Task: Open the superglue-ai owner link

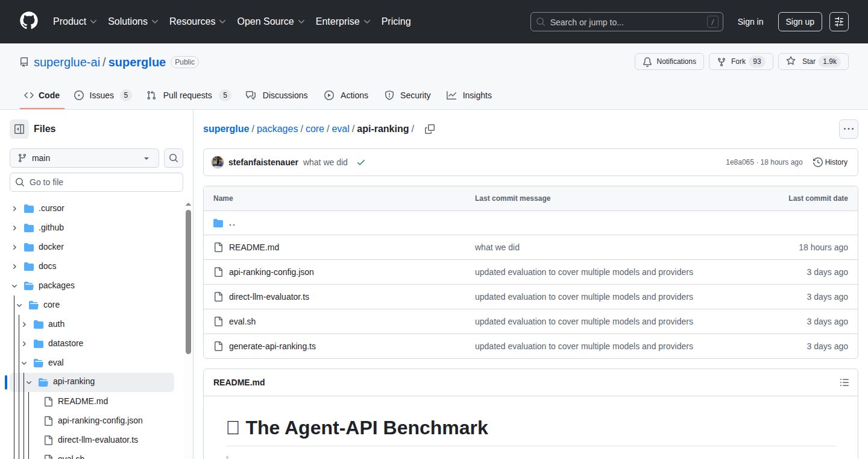Action: [67, 62]
